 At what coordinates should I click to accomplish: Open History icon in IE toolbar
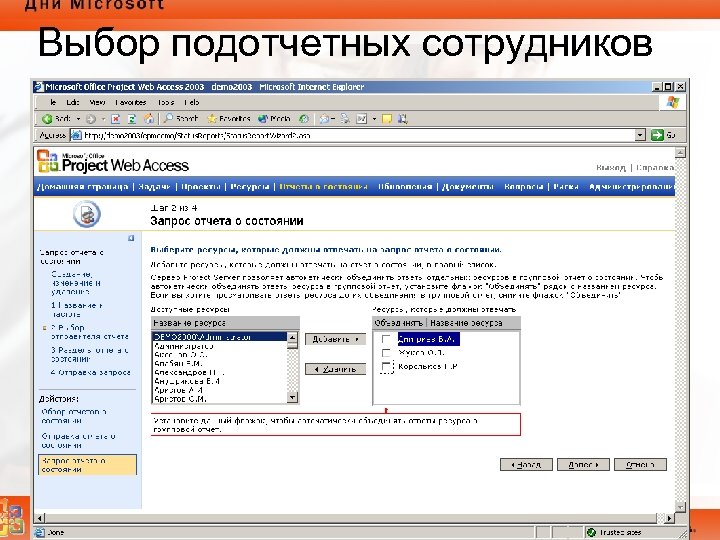coord(304,118)
